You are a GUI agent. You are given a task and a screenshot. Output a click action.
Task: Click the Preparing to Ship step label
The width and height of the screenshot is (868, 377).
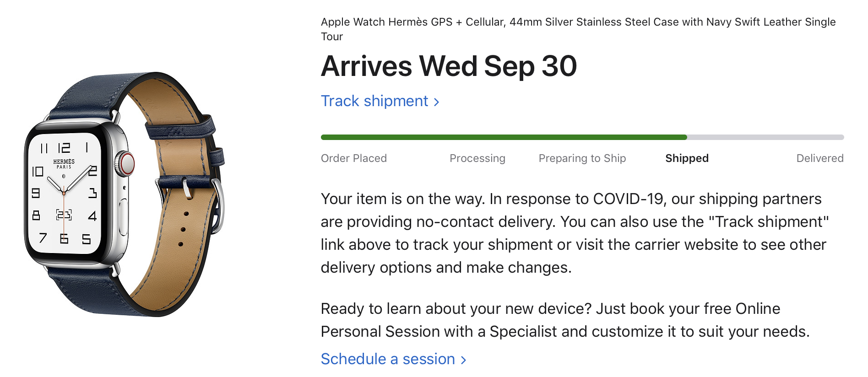582,158
